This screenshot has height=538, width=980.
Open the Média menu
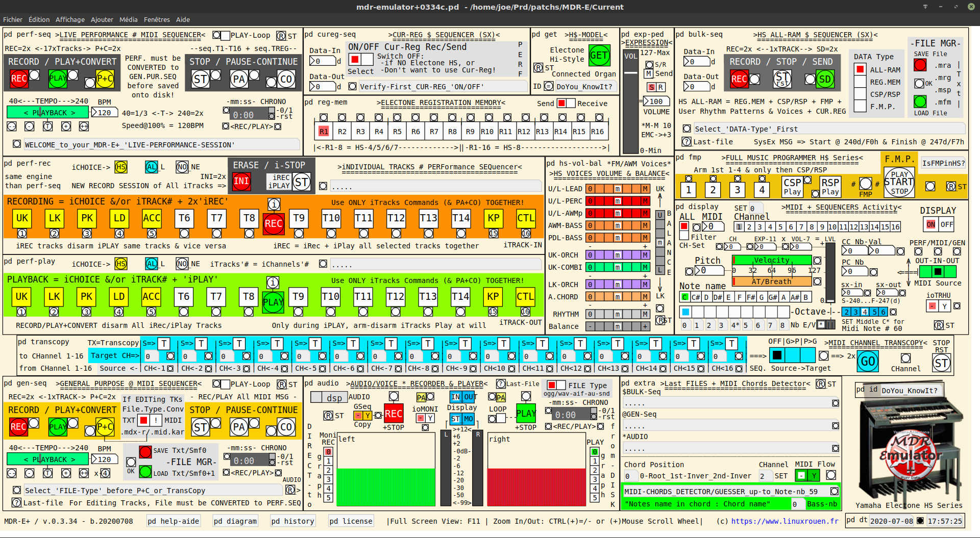[129, 19]
